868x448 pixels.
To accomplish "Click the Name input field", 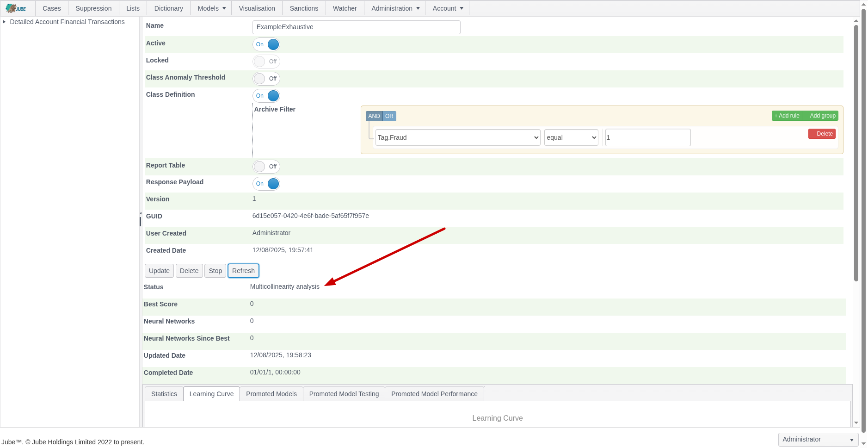I will [x=356, y=27].
